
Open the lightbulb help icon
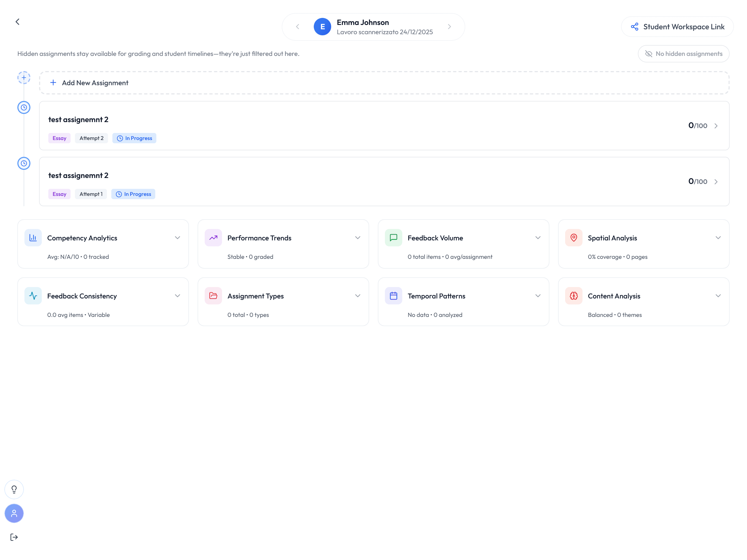14,489
